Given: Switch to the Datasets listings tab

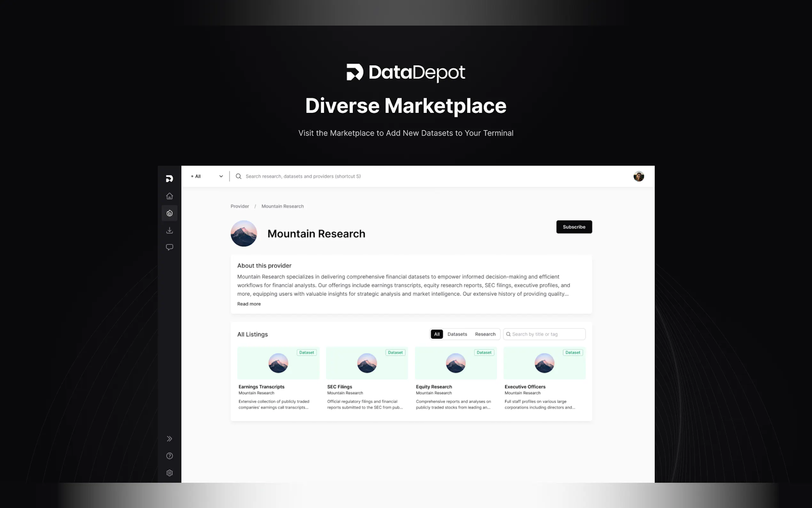Looking at the screenshot, I should click(457, 334).
